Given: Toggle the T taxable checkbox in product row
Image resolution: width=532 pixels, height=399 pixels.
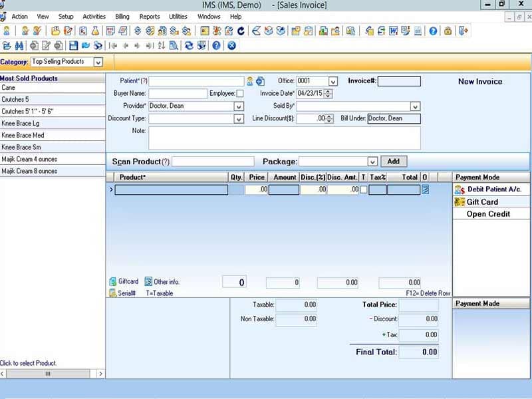Looking at the screenshot, I should pyautogui.click(x=363, y=190).
